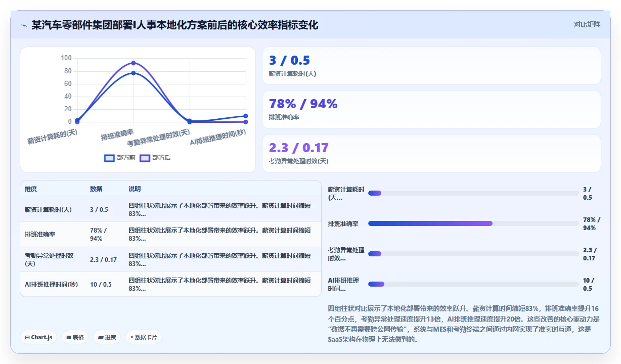Click the lightning icon beside the title
The height and width of the screenshot is (364, 621).
coord(24,25)
